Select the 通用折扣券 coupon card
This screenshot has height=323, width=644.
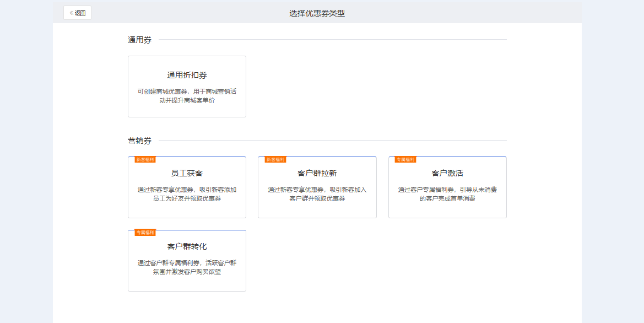pyautogui.click(x=187, y=87)
